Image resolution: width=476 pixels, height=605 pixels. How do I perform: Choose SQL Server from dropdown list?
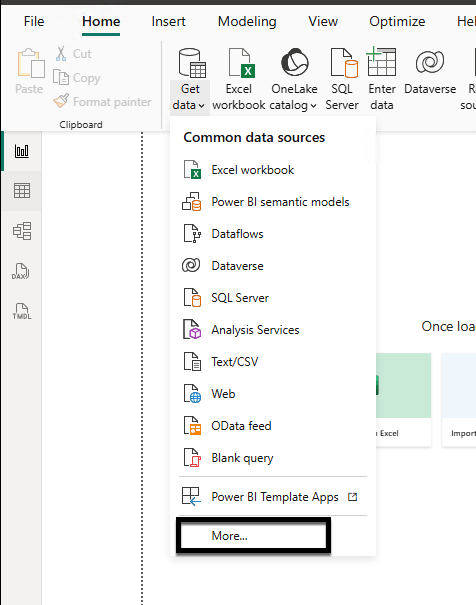point(273,298)
